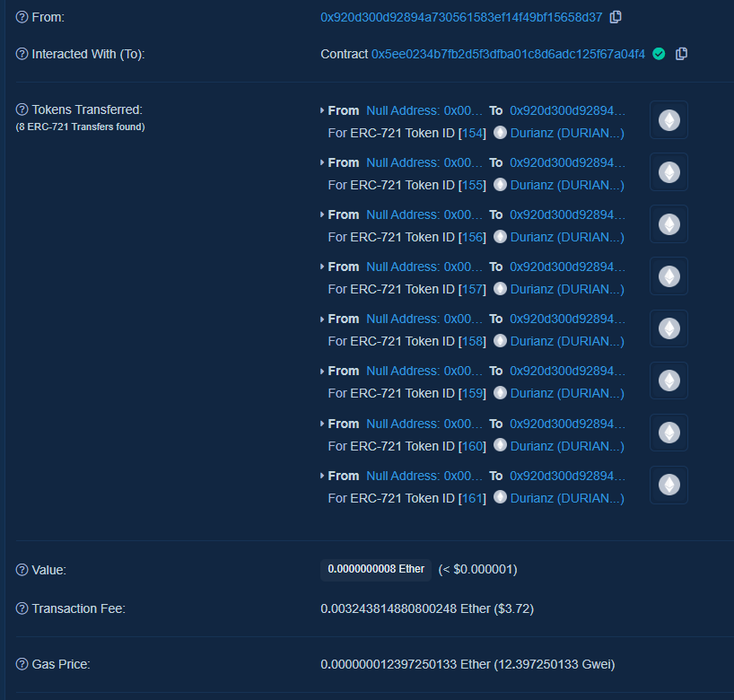Open Token ID 161 link
Screen dimensions: 734x700
coord(472,498)
